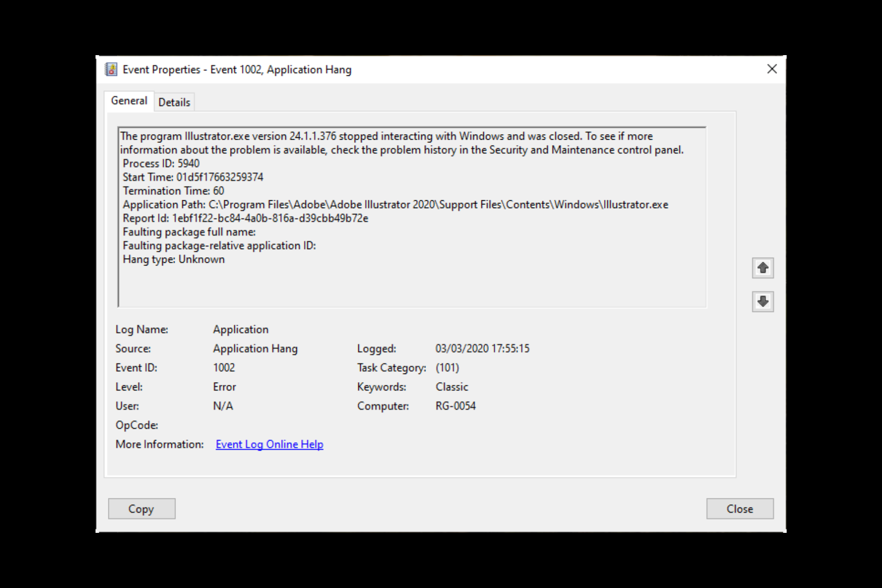This screenshot has width=882, height=588.
Task: Click the Source value Application Hang
Action: pos(255,349)
